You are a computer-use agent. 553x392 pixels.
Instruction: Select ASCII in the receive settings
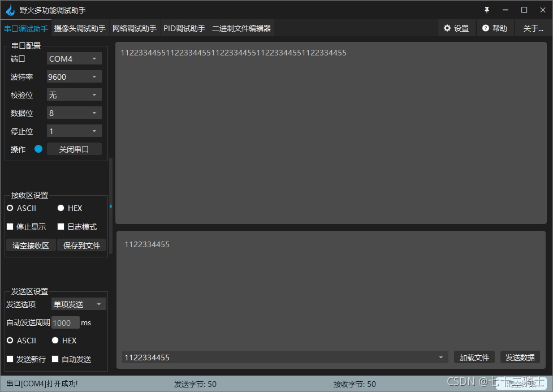(x=21, y=208)
